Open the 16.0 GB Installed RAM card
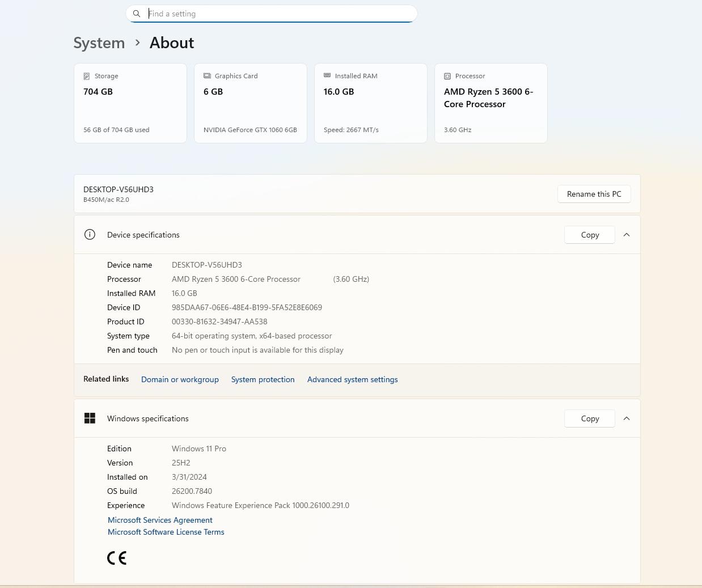The width and height of the screenshot is (702, 588). 371,103
